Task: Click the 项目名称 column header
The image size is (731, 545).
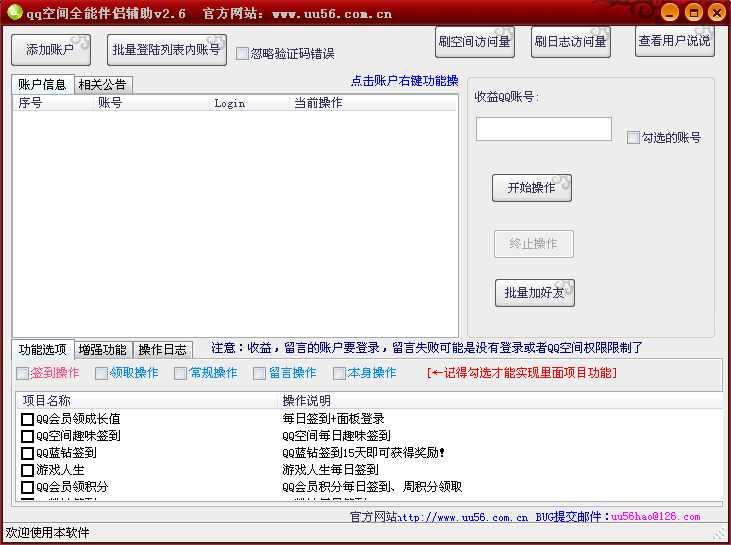Action: tap(147, 400)
